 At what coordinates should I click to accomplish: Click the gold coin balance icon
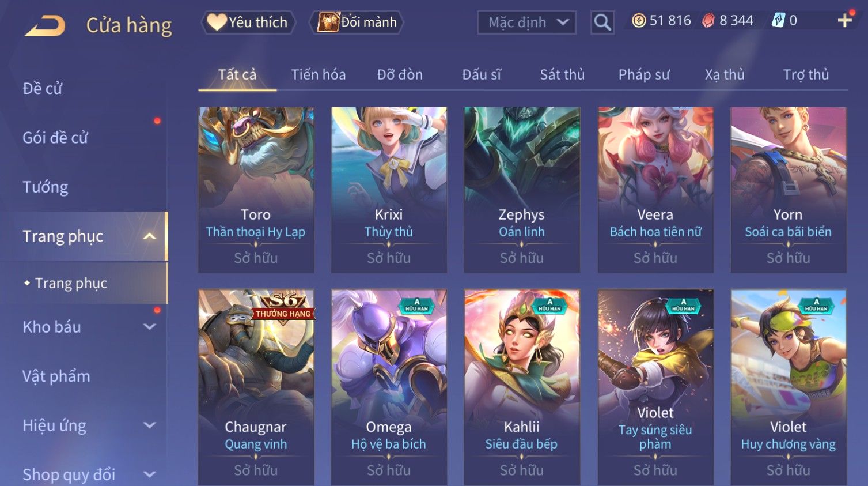(638, 21)
